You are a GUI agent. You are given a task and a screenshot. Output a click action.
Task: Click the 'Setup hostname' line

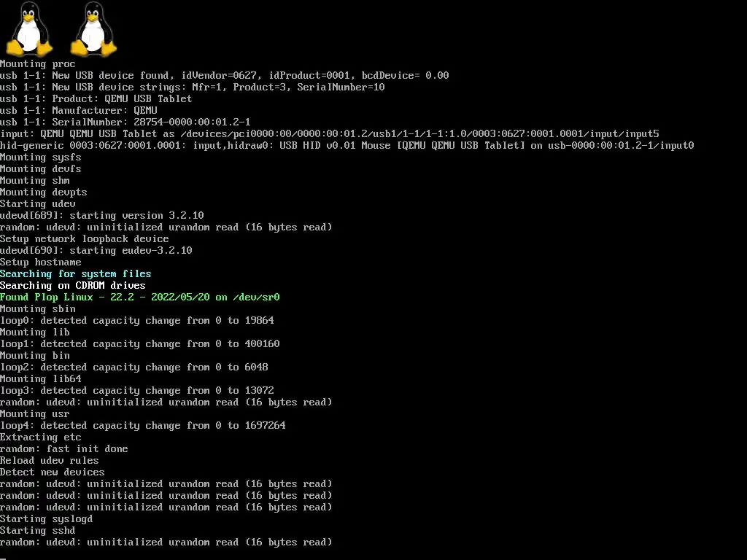pyautogui.click(x=41, y=262)
